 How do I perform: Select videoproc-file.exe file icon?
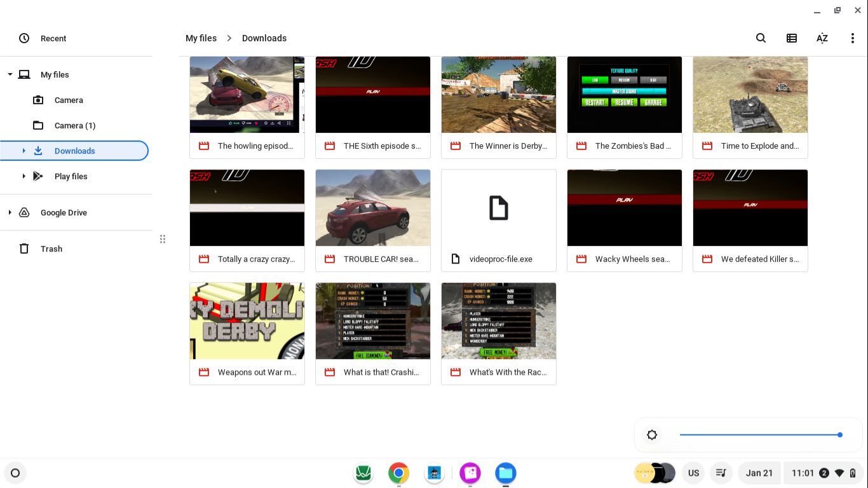coord(499,208)
